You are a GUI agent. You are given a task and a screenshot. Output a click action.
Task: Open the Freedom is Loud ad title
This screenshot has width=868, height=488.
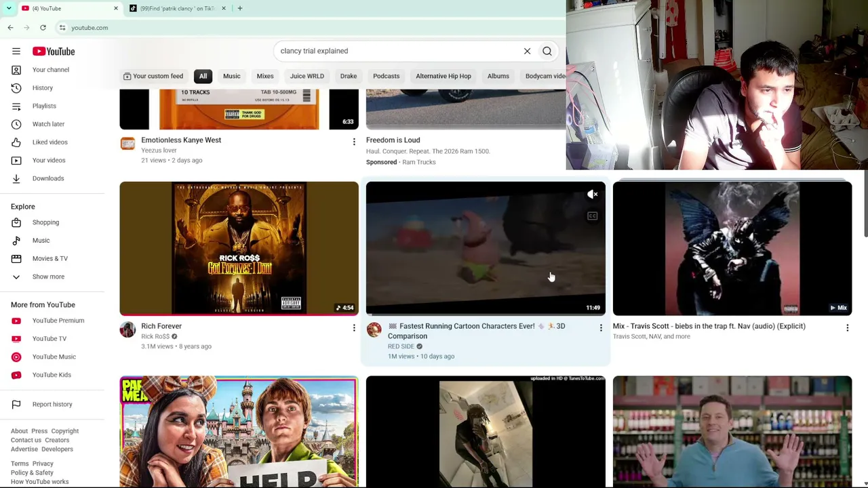[393, 140]
